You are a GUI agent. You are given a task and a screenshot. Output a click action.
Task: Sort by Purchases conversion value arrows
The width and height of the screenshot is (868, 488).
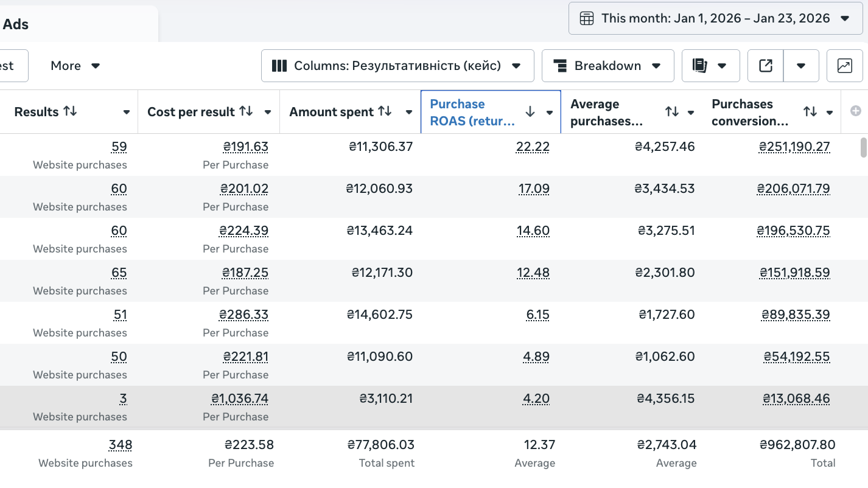pos(810,111)
